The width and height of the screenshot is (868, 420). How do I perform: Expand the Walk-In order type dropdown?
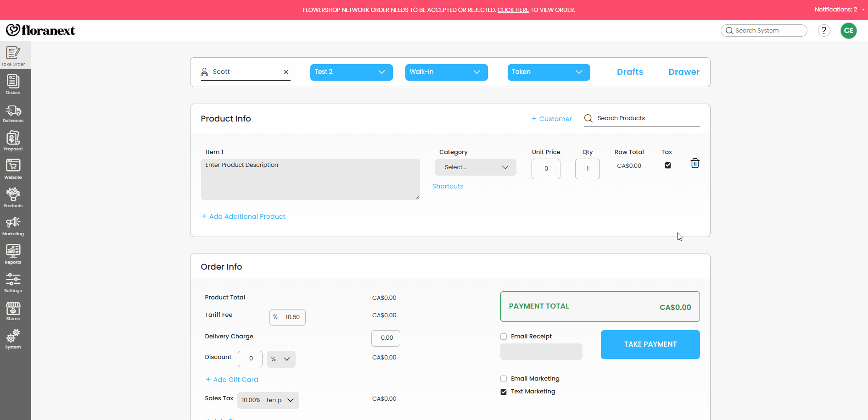click(446, 72)
